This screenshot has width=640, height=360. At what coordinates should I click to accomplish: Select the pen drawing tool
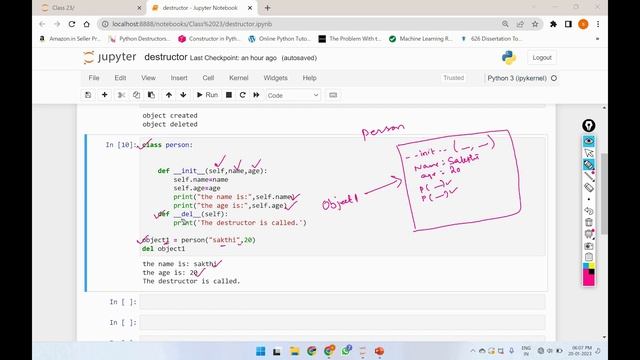tap(589, 164)
